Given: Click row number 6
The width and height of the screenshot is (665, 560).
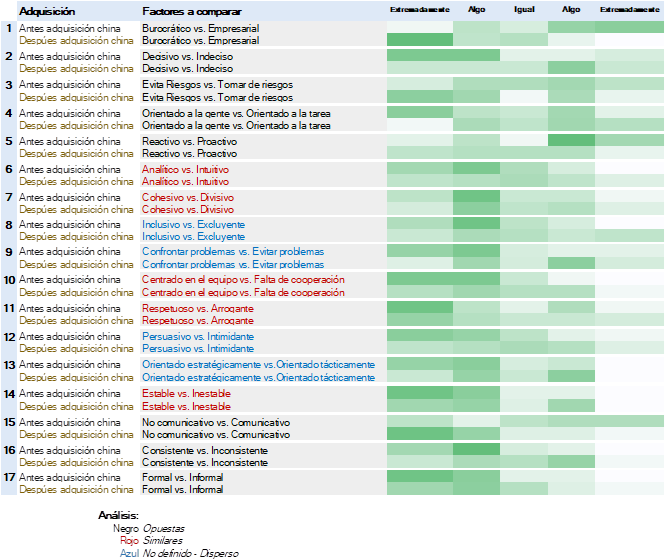Looking at the screenshot, I should click(x=8, y=170).
